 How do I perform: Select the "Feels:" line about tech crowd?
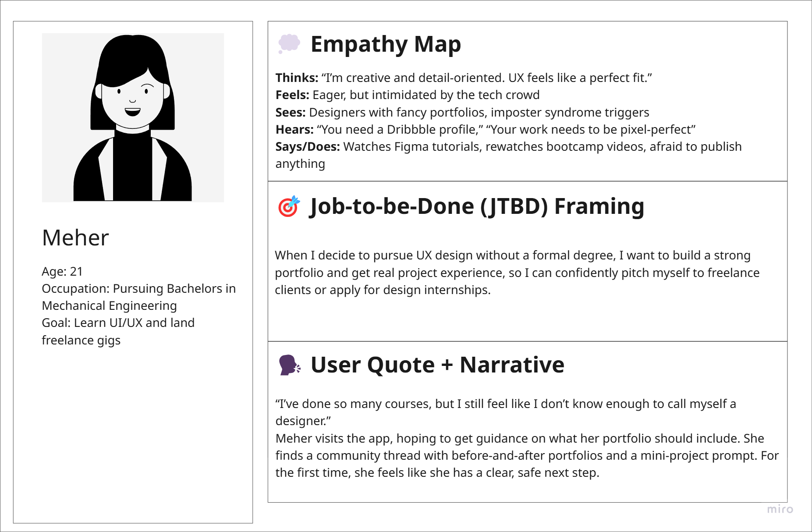[407, 95]
